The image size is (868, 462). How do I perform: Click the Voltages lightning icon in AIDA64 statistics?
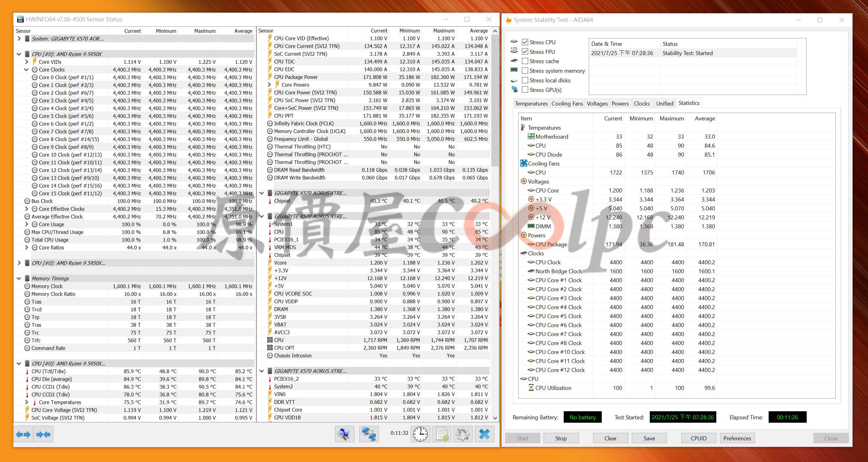pyautogui.click(x=523, y=181)
